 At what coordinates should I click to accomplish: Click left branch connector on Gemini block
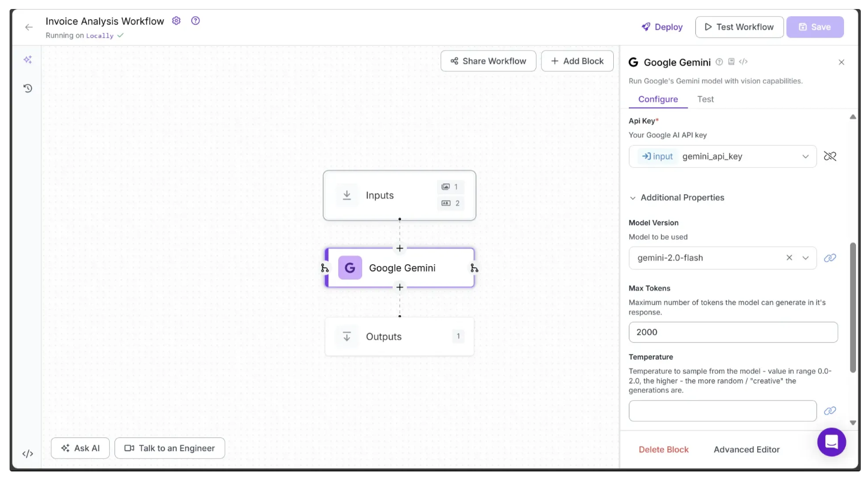tap(325, 268)
